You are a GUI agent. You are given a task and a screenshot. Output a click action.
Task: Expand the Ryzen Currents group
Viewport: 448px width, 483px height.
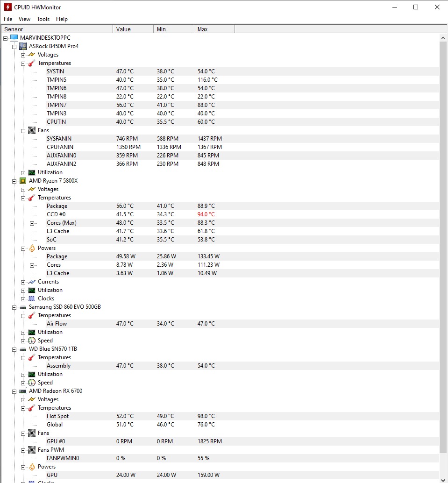23,282
